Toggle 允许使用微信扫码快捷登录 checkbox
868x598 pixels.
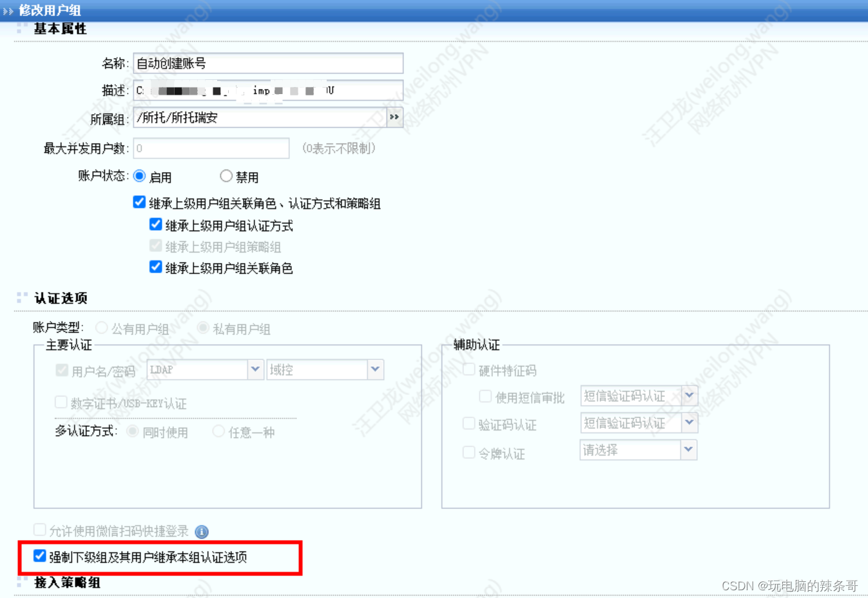[x=40, y=530]
